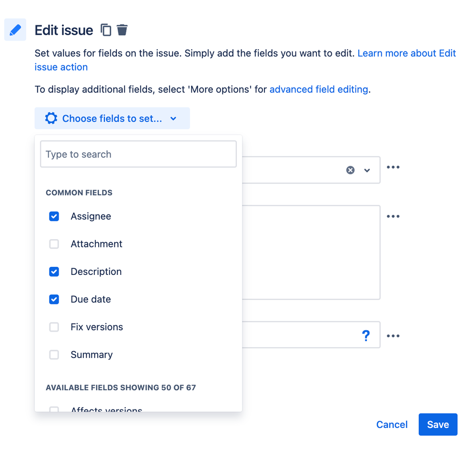Image resolution: width=476 pixels, height=466 pixels.
Task: Open the help question mark icon
Action: pyautogui.click(x=366, y=335)
